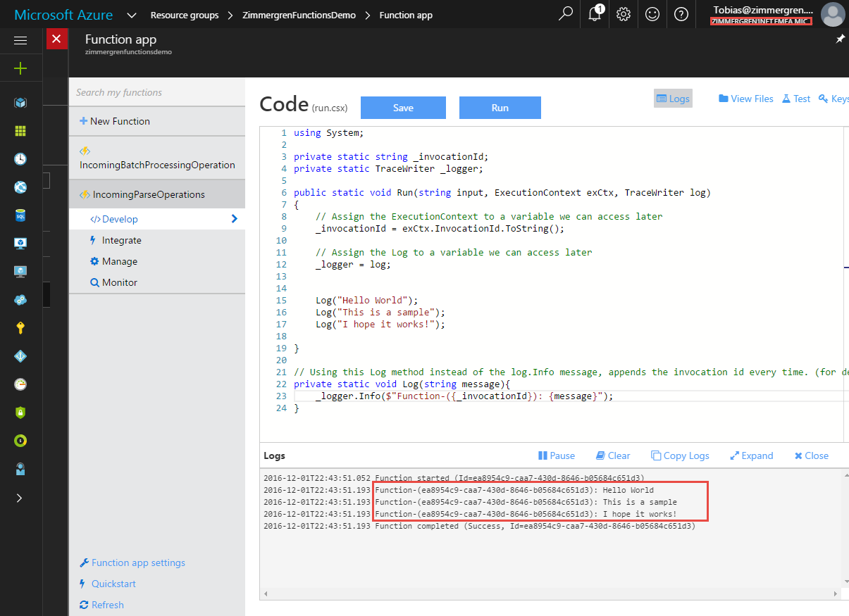Click the user account avatar
Screen dimensions: 849x616
(833, 15)
